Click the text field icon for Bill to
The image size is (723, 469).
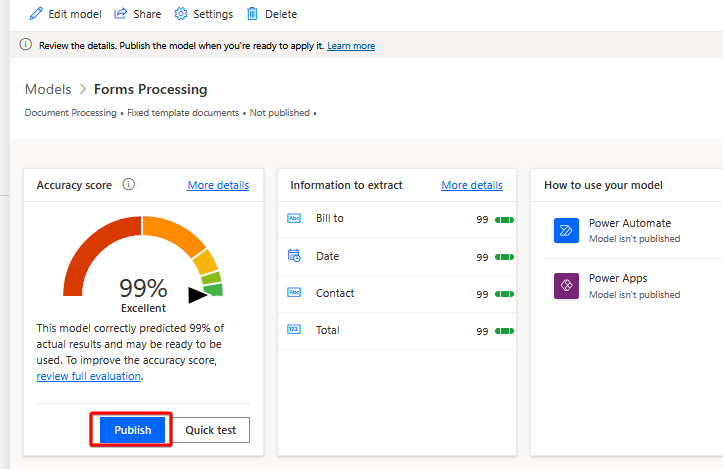tap(294, 218)
